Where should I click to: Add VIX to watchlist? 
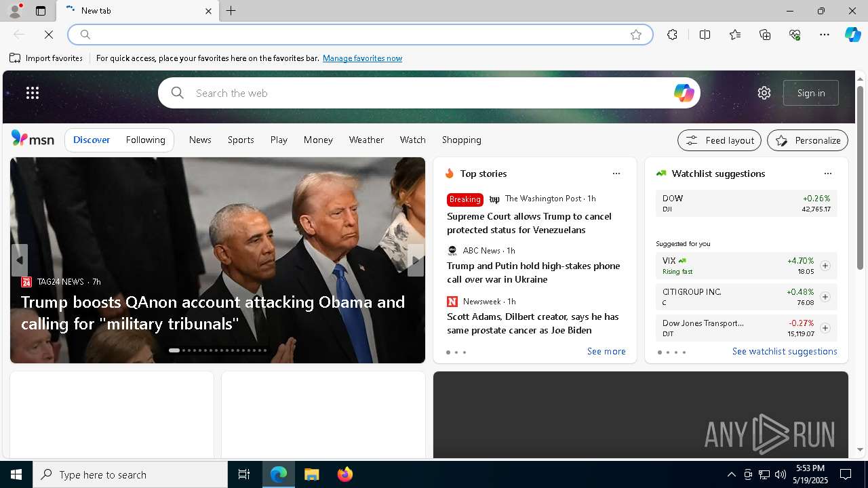click(825, 266)
